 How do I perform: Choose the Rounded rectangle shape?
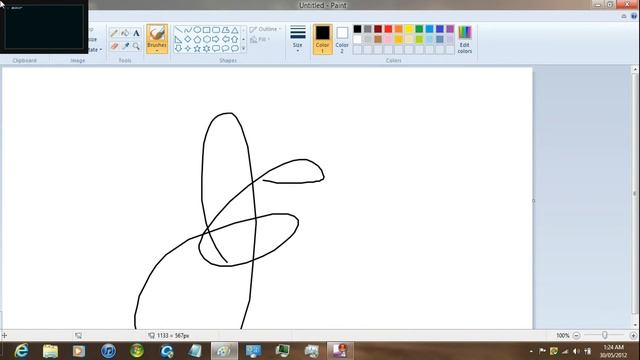(x=216, y=30)
